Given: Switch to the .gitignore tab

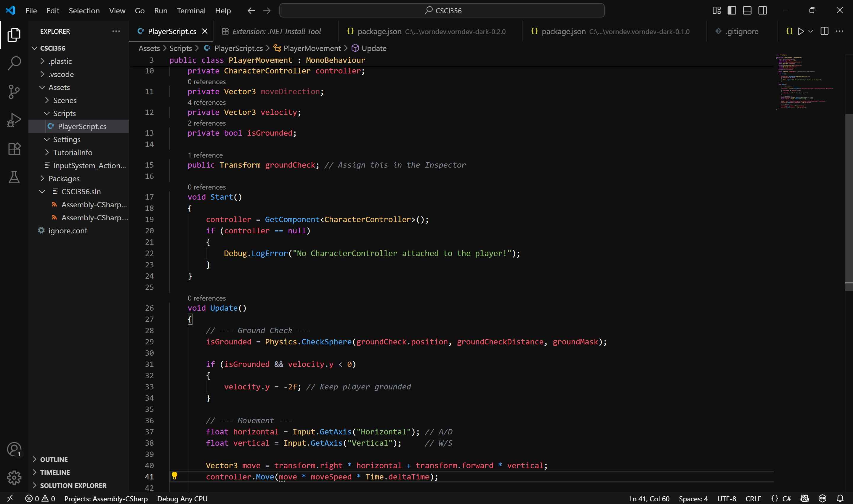Looking at the screenshot, I should 742,31.
